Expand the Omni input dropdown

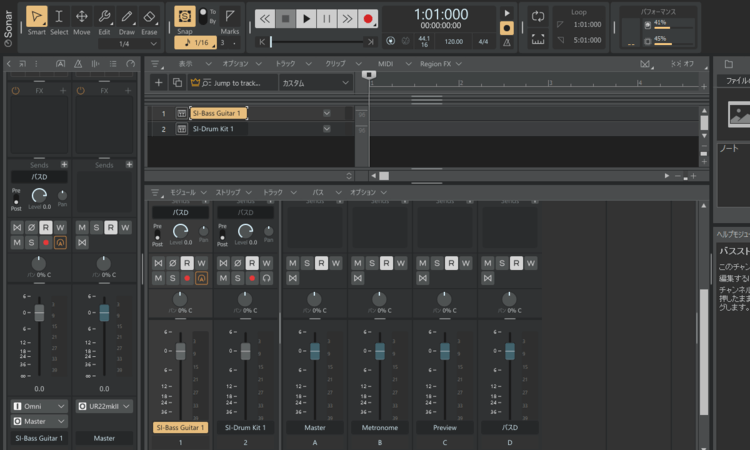(x=40, y=406)
